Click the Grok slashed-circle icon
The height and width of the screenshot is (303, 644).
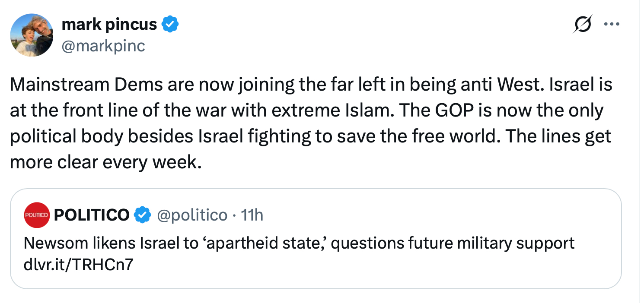click(x=581, y=25)
